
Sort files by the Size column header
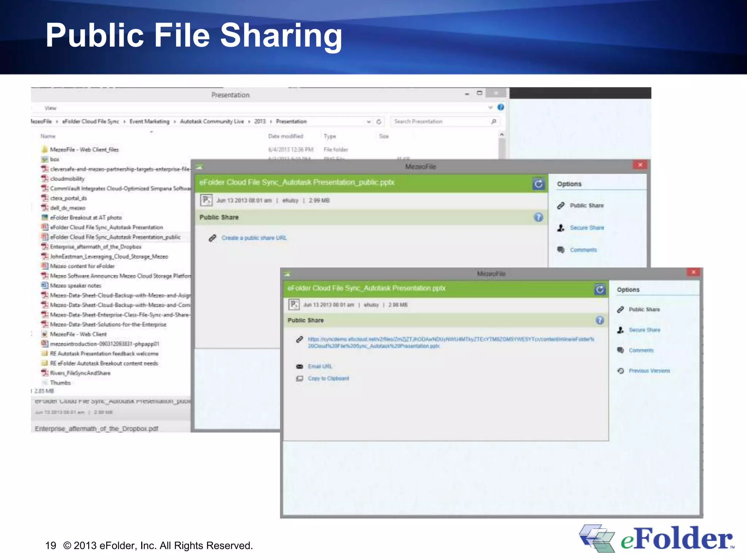coord(384,136)
